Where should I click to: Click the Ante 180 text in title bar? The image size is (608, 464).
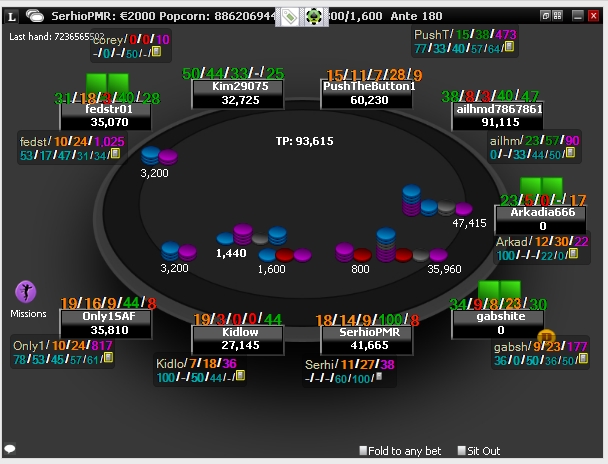[x=416, y=16]
